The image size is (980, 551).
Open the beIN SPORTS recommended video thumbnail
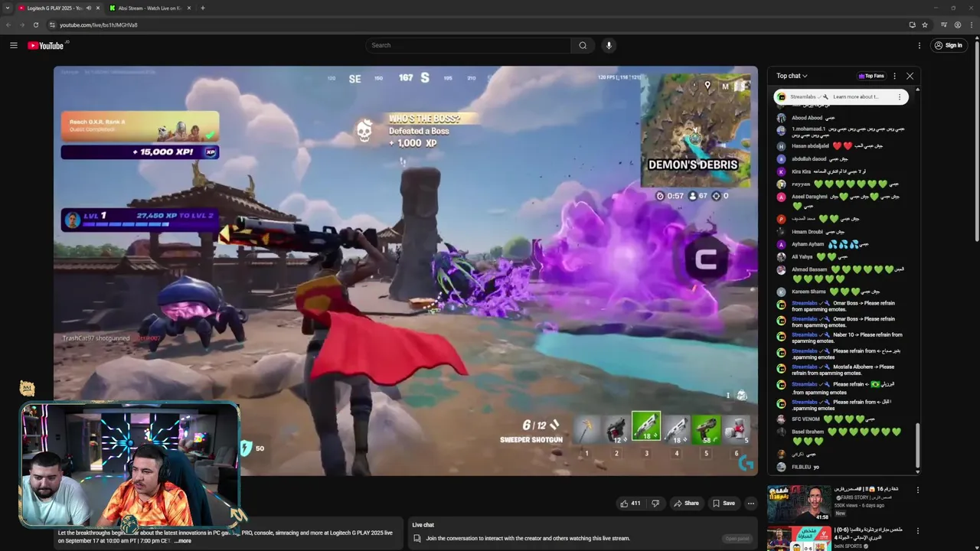click(x=799, y=539)
